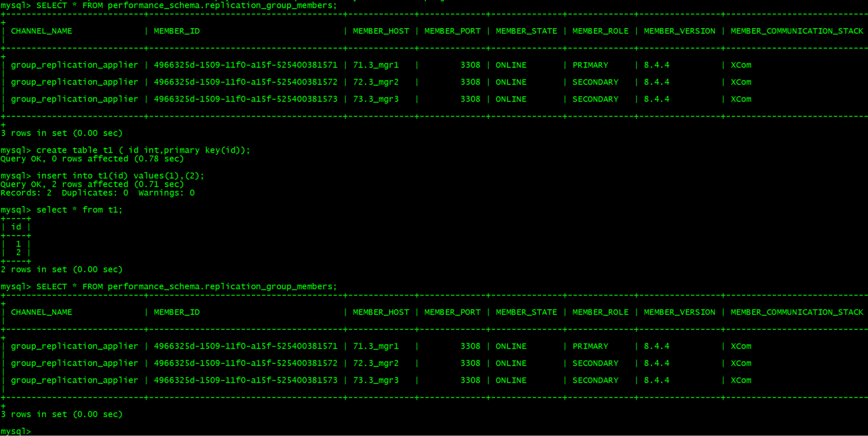Click the '2 rows in set (0.00 sec)' line

(x=62, y=269)
